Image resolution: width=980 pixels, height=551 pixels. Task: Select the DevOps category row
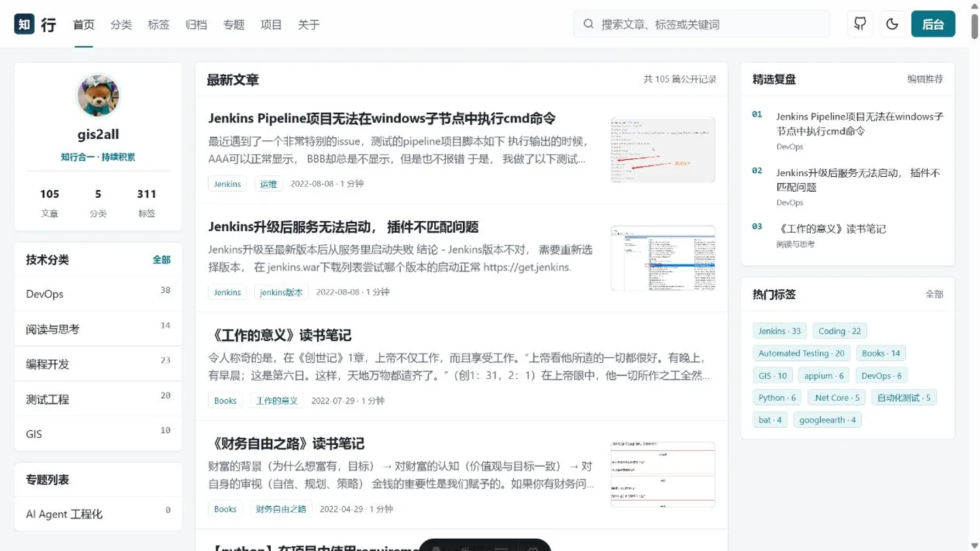tap(98, 294)
